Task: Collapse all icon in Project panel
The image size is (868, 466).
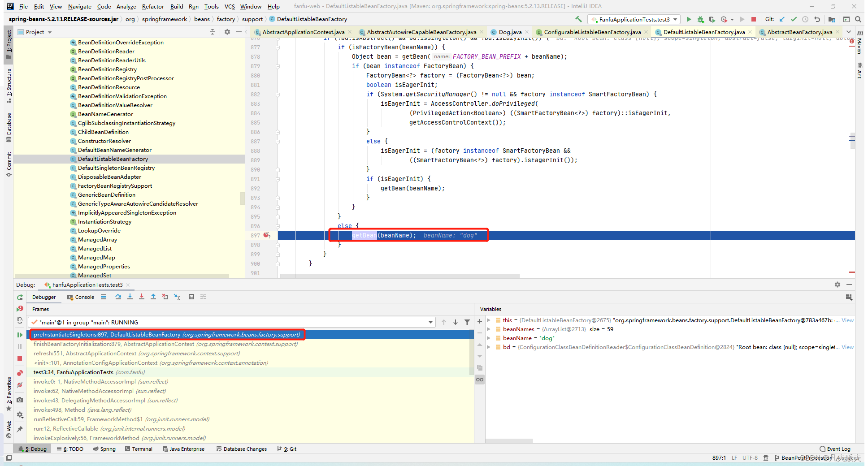Action: coord(213,32)
